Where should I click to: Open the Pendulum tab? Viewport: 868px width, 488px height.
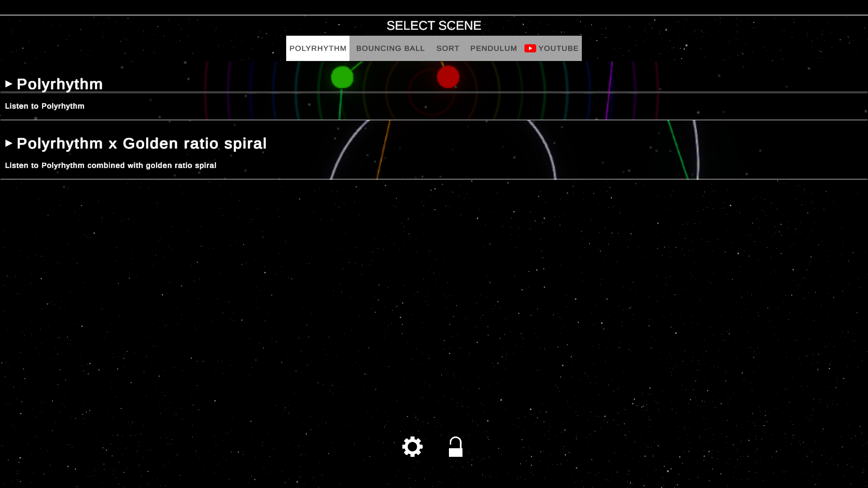coord(493,48)
